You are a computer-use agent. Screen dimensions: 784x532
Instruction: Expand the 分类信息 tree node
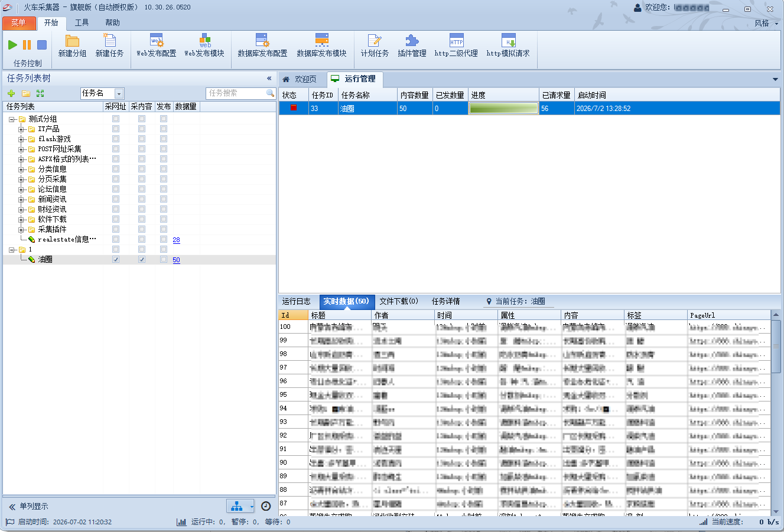(21, 169)
